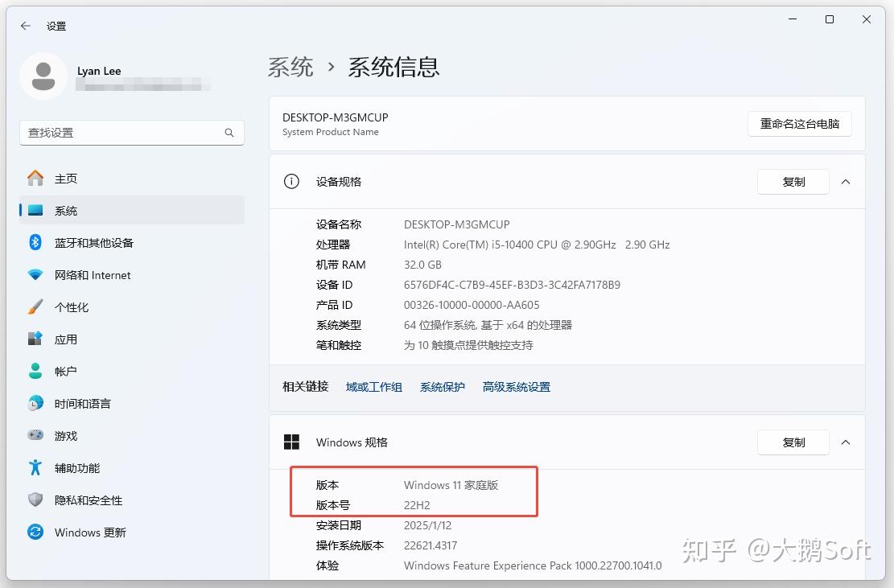Select 隐私和安全性 in the sidebar
The height and width of the screenshot is (588, 894).
tap(132, 500)
